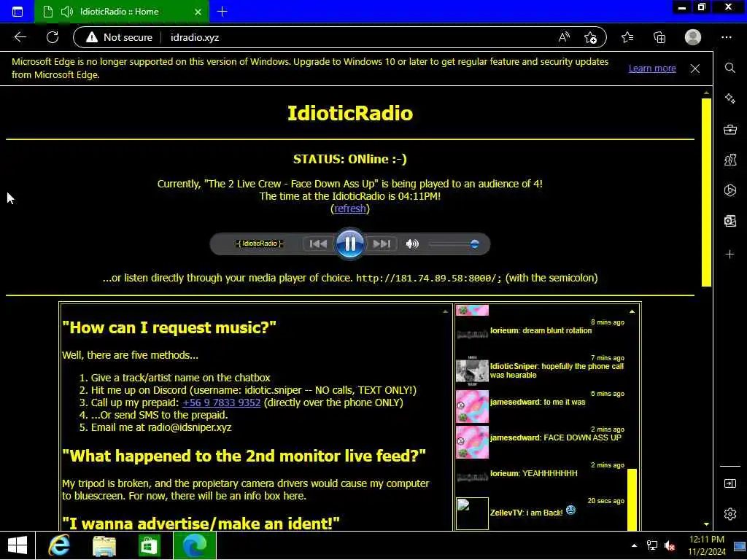Click the chatbox yellow scrollbar thumb

pyautogui.click(x=632, y=499)
